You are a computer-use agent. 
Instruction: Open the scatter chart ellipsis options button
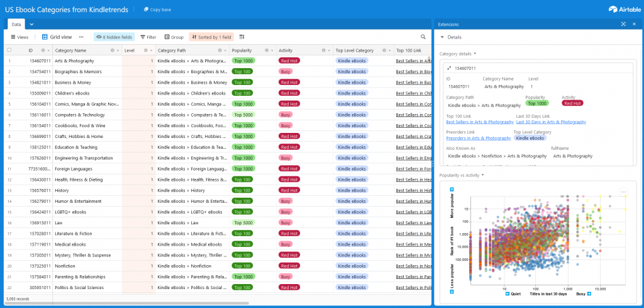pyautogui.click(x=623, y=192)
